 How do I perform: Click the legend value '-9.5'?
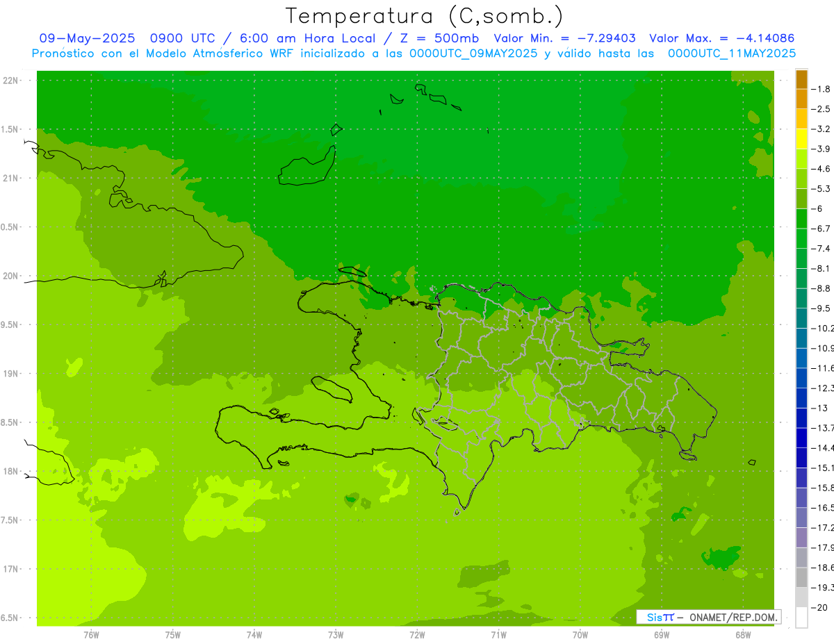[821, 308]
